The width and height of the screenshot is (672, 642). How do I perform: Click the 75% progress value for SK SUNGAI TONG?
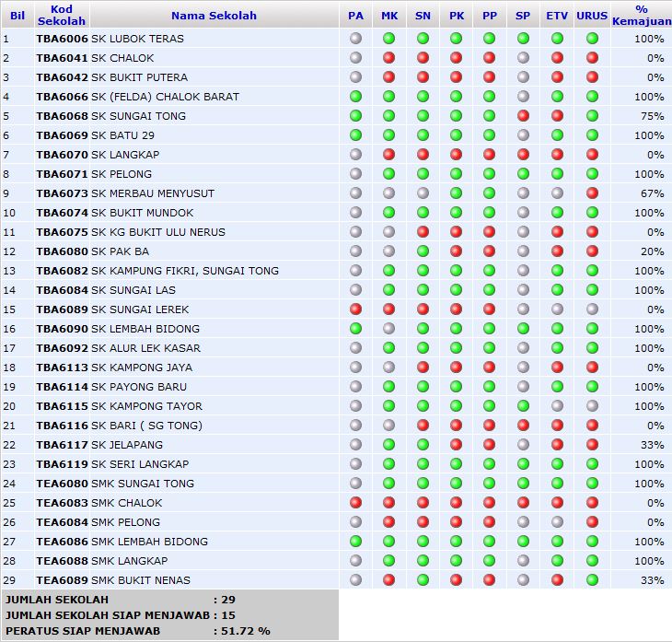653,116
